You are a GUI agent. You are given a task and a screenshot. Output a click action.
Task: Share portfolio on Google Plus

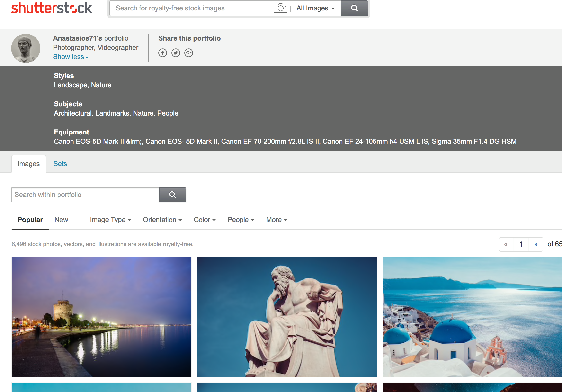(x=188, y=53)
